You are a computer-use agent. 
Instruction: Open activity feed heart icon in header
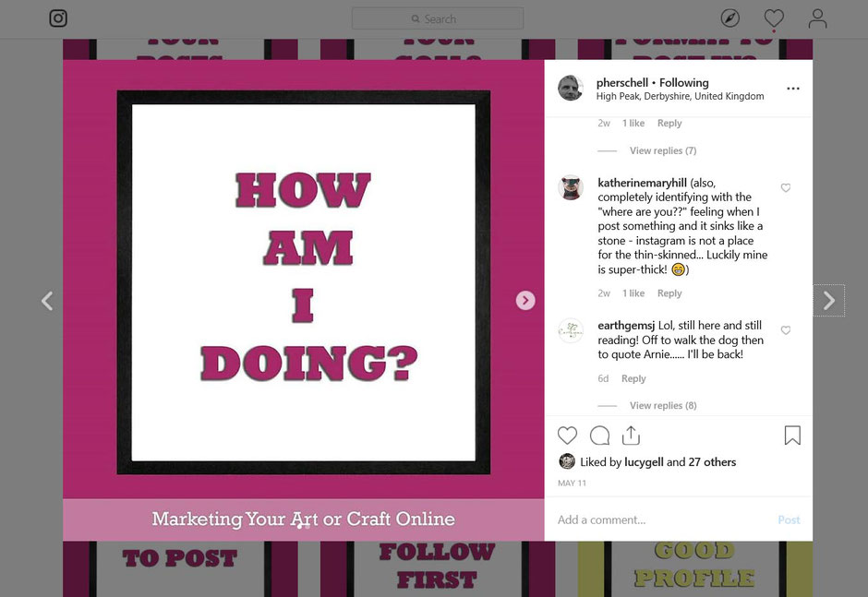click(773, 18)
